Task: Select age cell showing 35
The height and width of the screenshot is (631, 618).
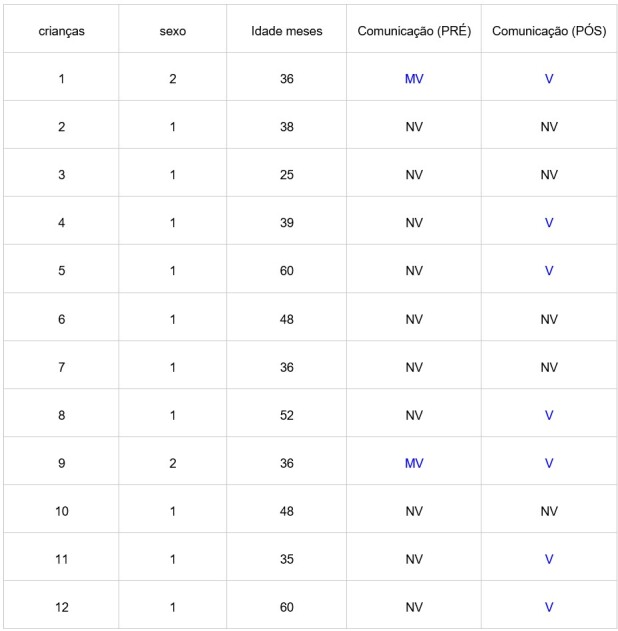Action: [286, 559]
